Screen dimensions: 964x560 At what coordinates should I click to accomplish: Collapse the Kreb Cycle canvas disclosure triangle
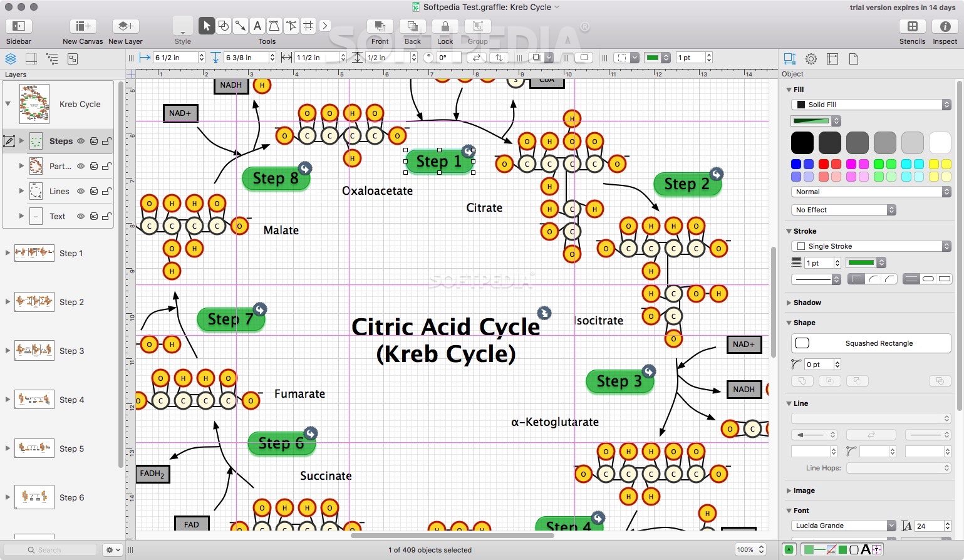[8, 104]
